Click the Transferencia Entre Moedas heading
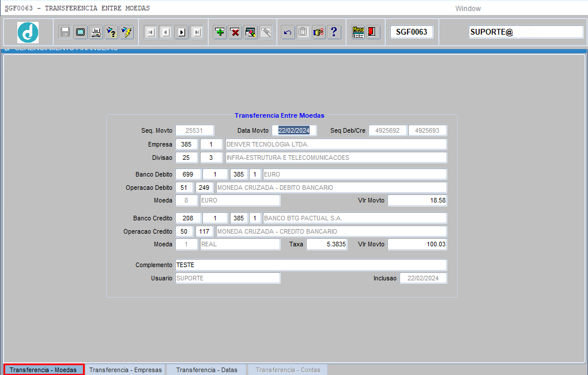The height and width of the screenshot is (375, 588). click(x=280, y=115)
